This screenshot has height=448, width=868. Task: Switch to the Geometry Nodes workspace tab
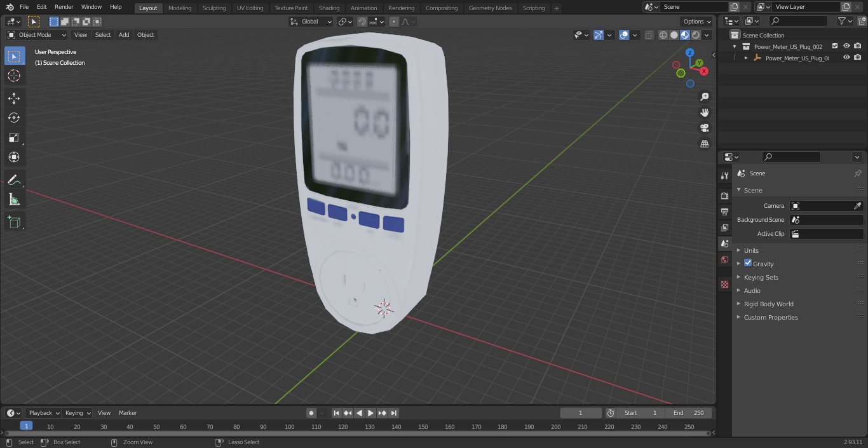490,8
